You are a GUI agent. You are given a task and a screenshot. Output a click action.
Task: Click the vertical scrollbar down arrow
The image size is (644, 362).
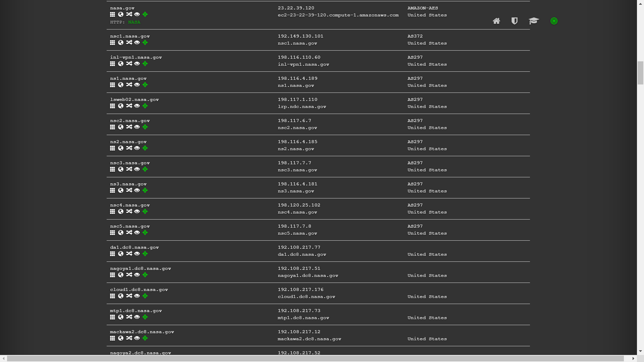(640, 351)
